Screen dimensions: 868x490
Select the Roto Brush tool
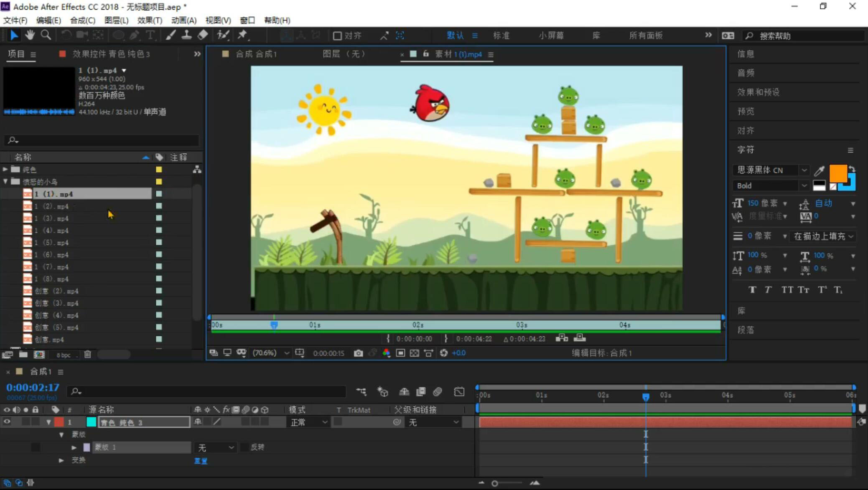click(x=223, y=36)
